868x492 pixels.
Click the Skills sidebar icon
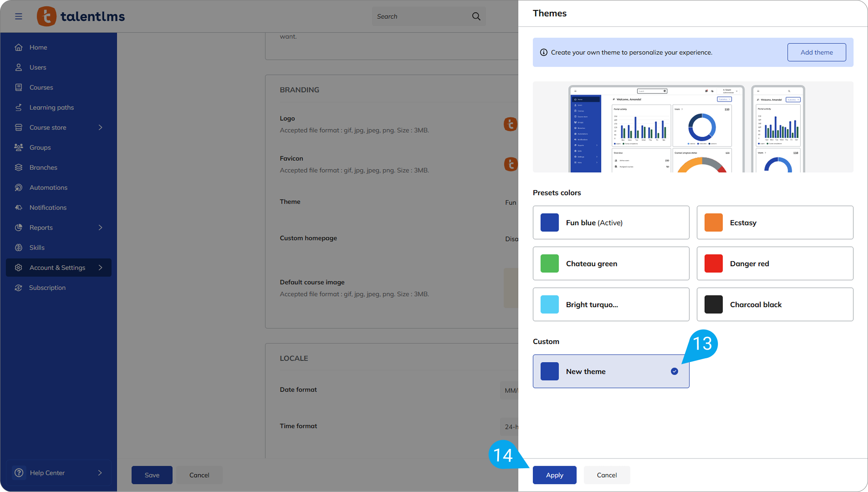click(x=18, y=248)
